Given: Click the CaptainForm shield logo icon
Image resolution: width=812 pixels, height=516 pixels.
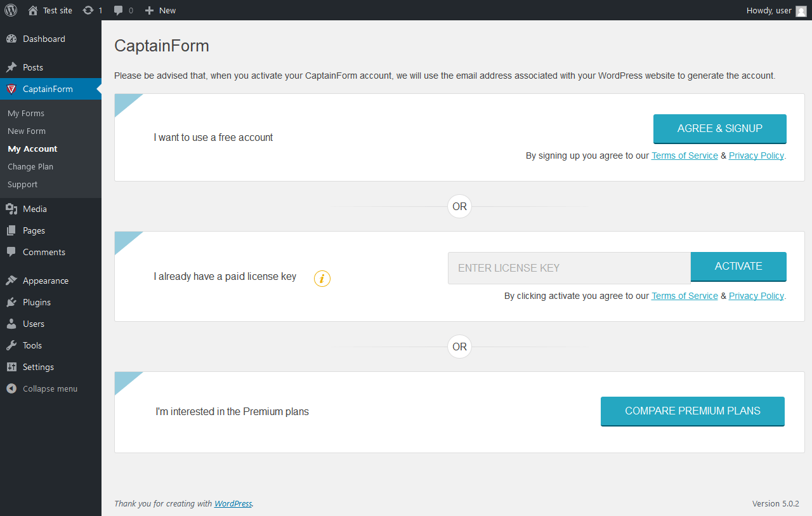Looking at the screenshot, I should pyautogui.click(x=11, y=89).
